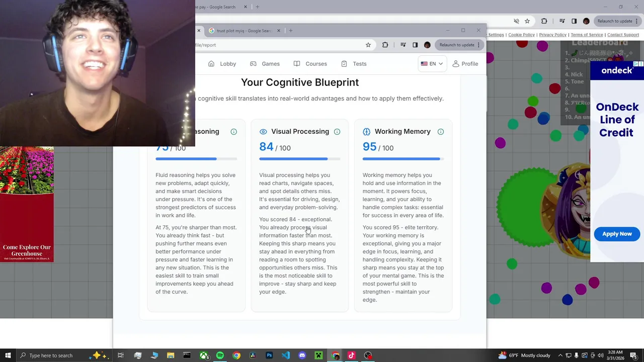Open the Profile link
The height and width of the screenshot is (362, 644).
465,64
